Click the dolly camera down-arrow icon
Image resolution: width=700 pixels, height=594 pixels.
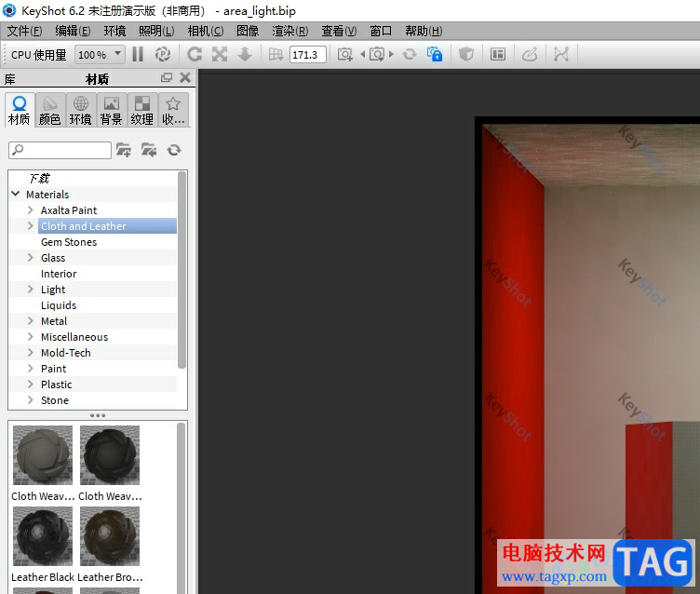(x=245, y=55)
